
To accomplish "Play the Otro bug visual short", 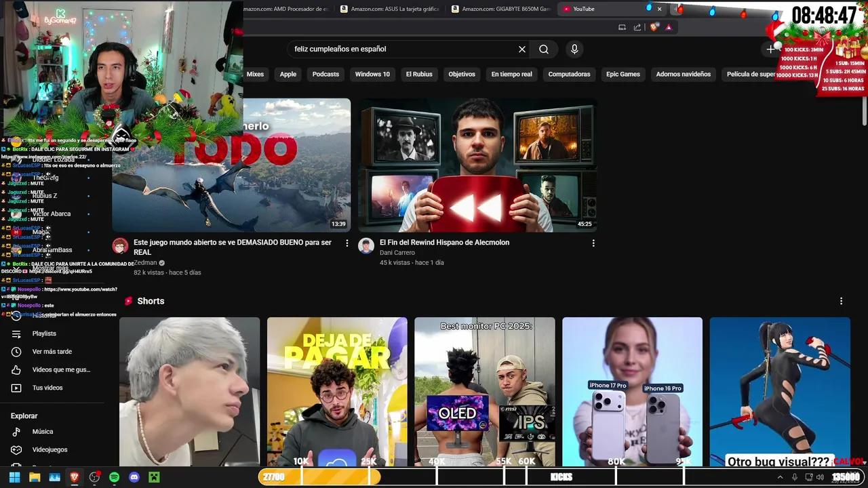I will (x=780, y=392).
